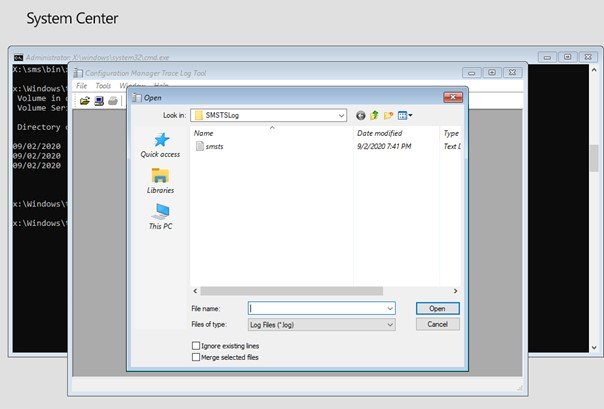This screenshot has height=409, width=604.
Task: Select the 9/2/2020 7:41 PM date cell
Action: (x=384, y=146)
